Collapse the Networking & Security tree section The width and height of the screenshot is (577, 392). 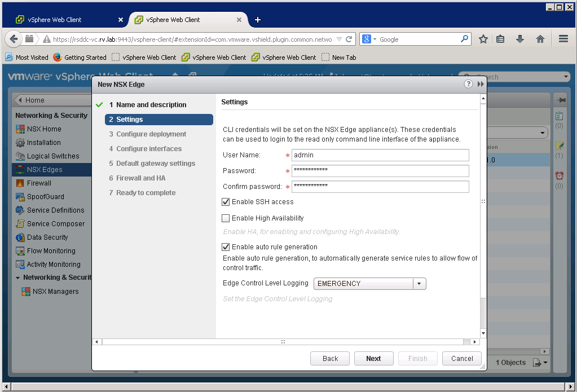18,278
